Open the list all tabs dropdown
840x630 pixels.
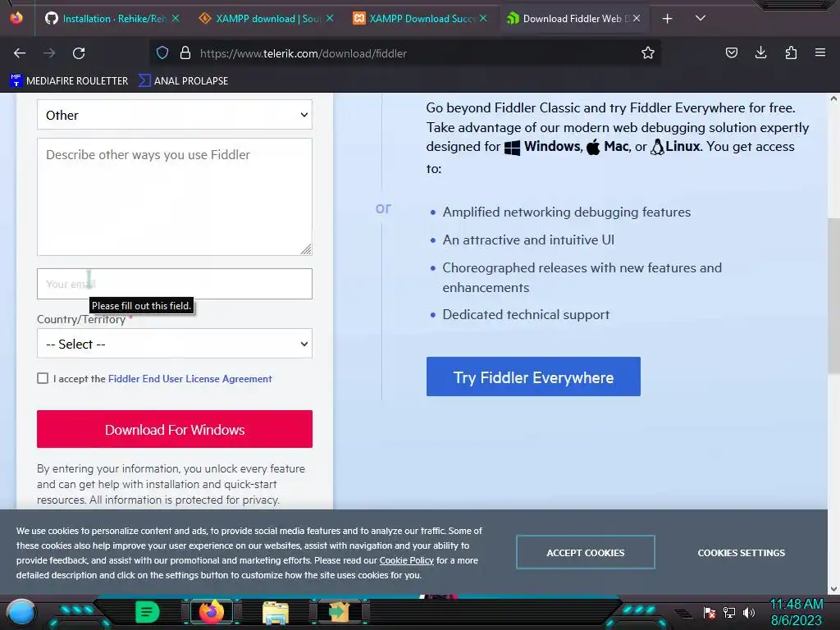701,18
